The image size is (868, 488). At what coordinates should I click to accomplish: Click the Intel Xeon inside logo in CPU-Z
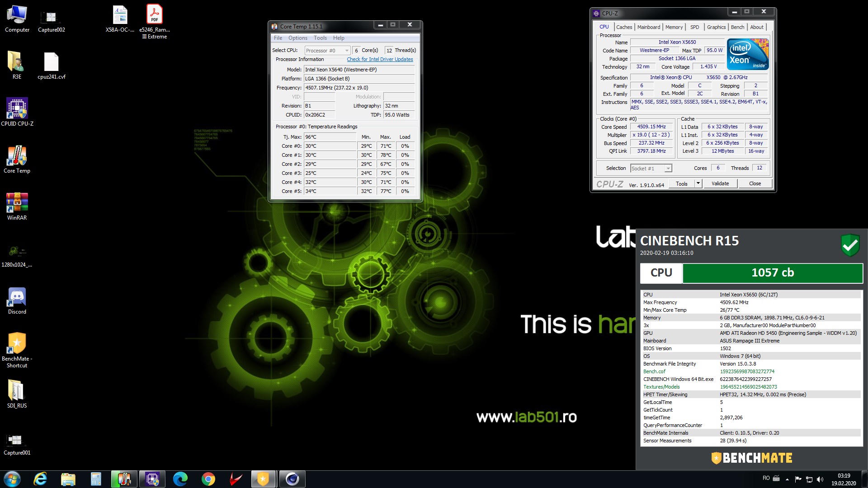pos(748,54)
